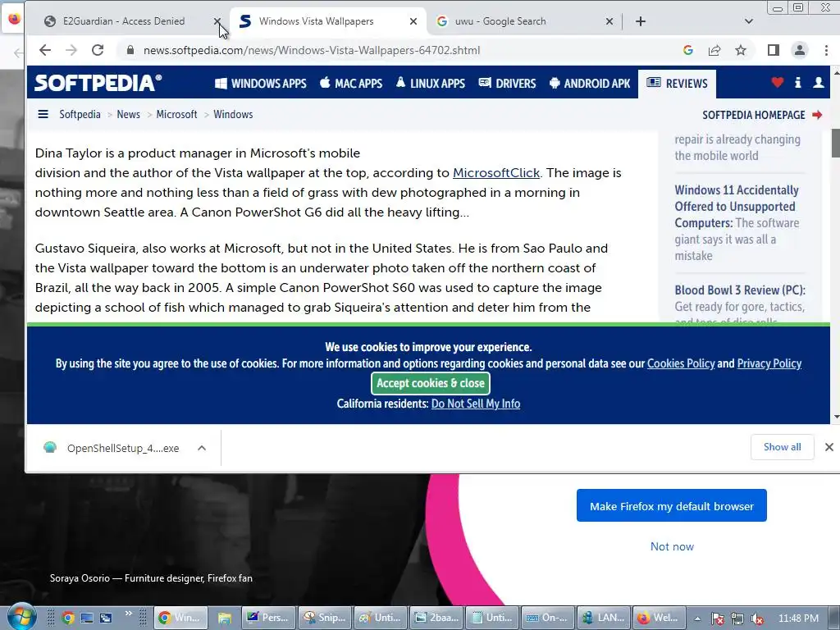The height and width of the screenshot is (630, 840).
Task: Click Windows breadcrumb link
Action: click(x=233, y=114)
